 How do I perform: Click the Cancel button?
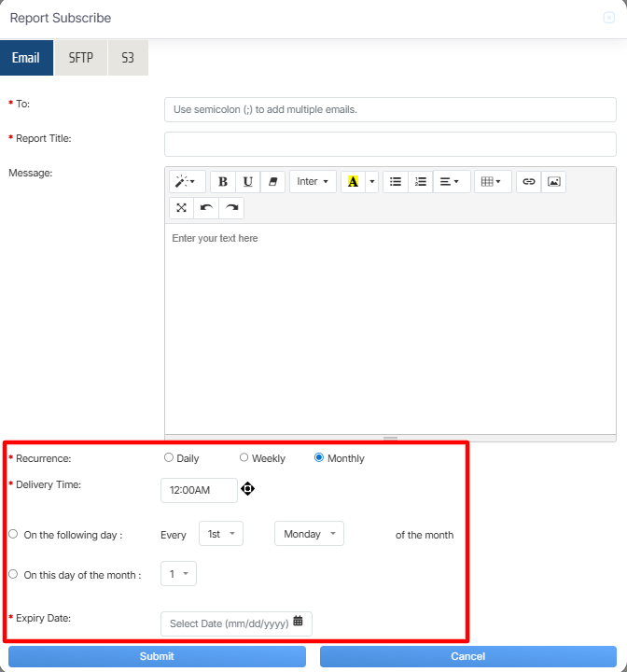[x=467, y=657]
